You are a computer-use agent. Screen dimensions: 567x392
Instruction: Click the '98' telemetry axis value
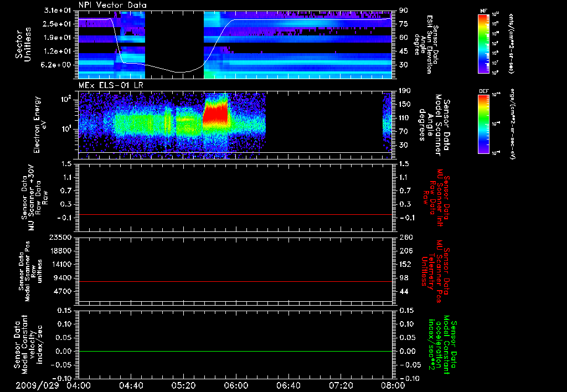[x=404, y=278]
